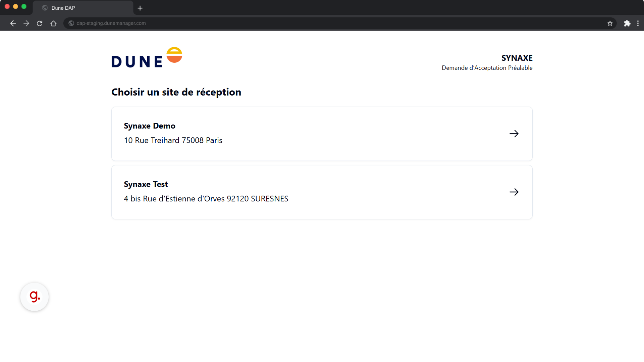Bookmark page with the star icon
644x362 pixels.
pos(610,23)
